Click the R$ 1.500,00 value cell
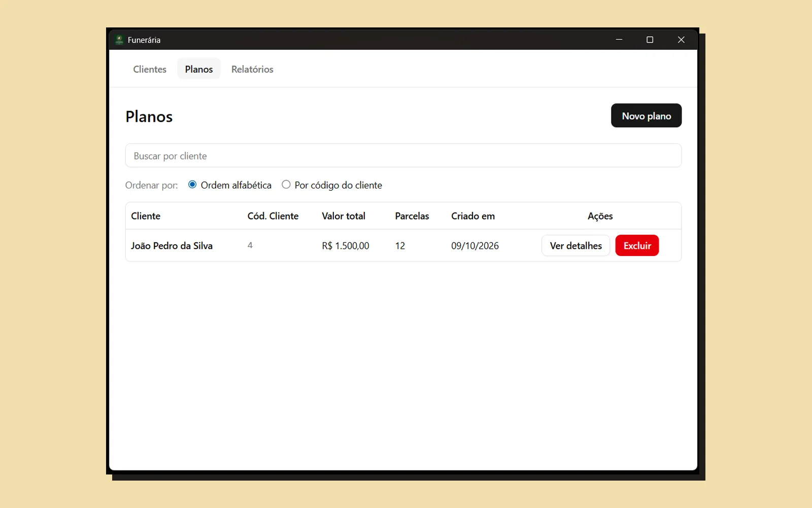 tap(346, 246)
